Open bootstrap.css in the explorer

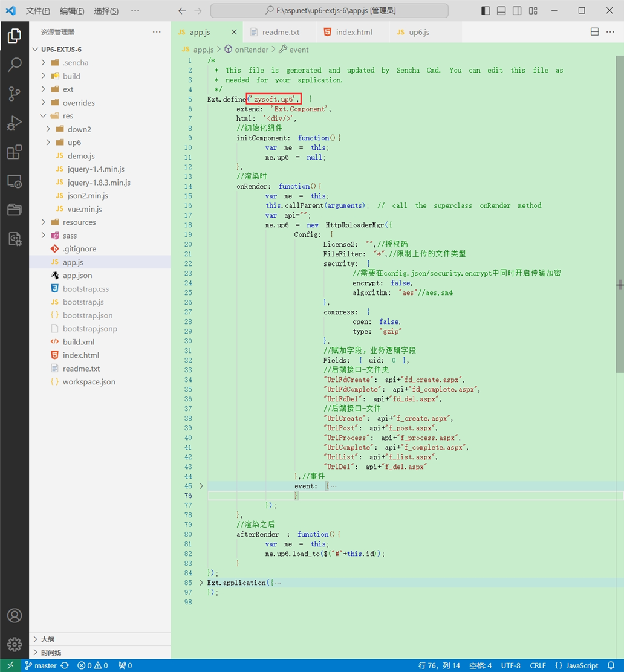click(x=85, y=289)
